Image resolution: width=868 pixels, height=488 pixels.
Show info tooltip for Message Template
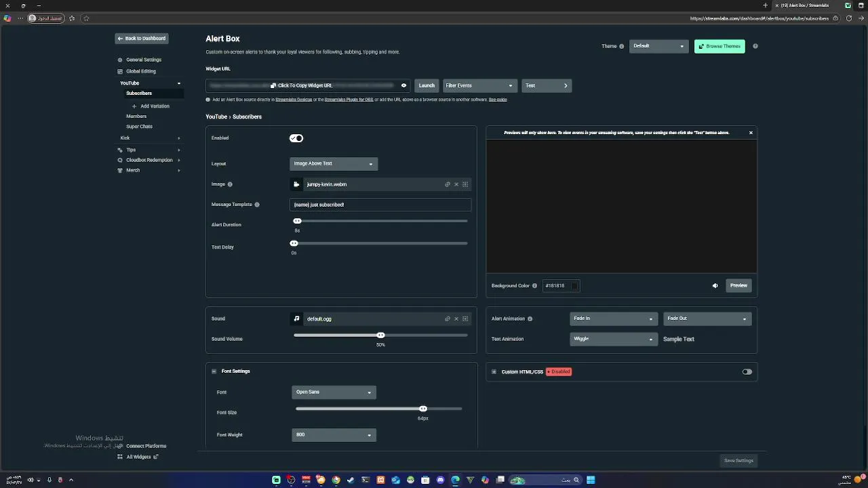(257, 205)
